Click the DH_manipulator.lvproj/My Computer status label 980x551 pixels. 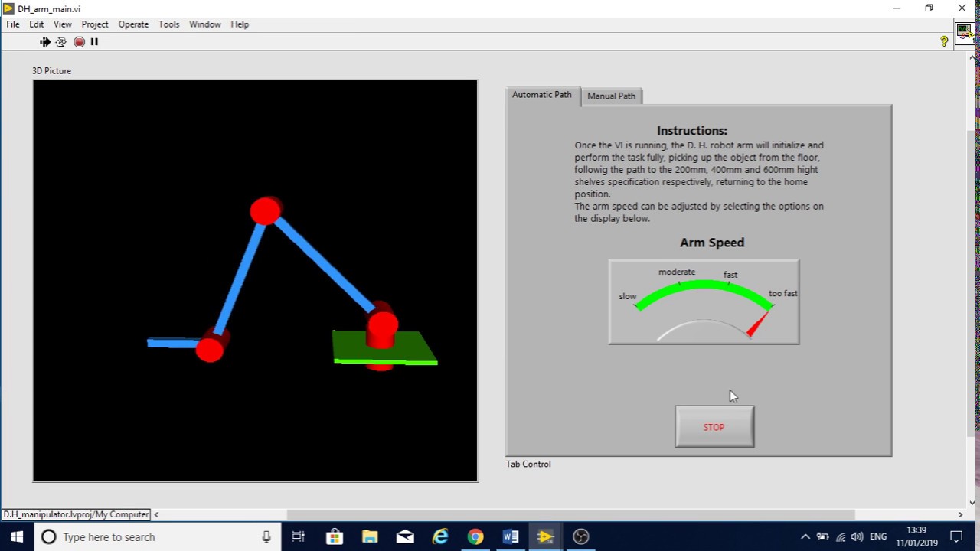click(76, 515)
